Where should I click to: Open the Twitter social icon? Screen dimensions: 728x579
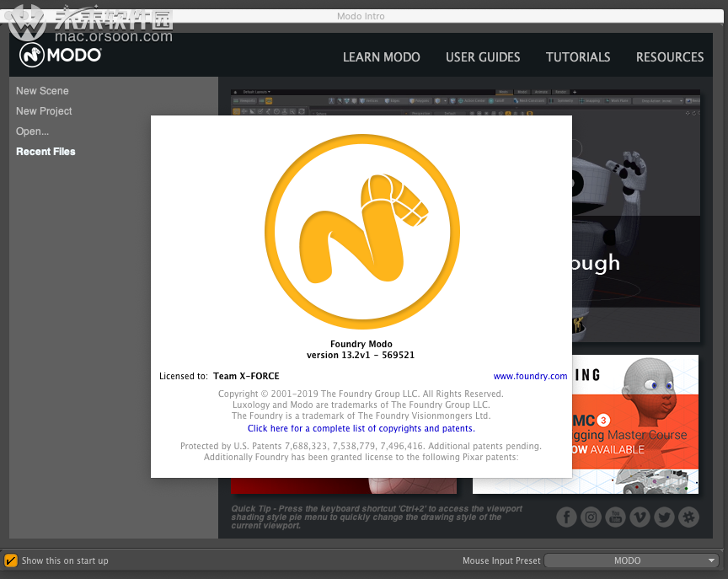click(x=665, y=517)
